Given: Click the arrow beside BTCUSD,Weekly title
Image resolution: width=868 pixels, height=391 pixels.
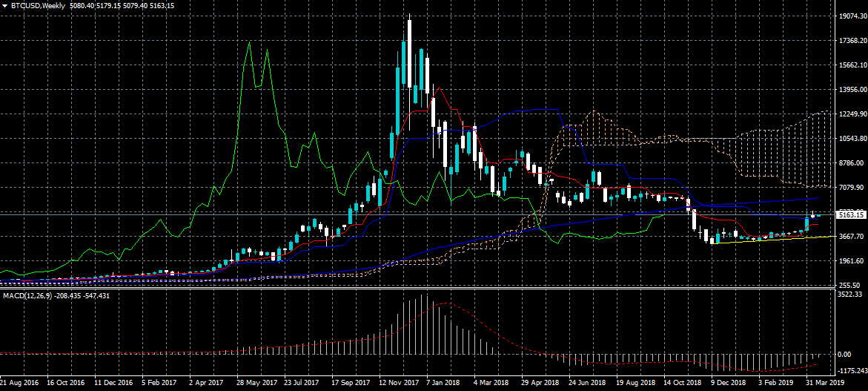Looking at the screenshot, I should coord(4,5).
